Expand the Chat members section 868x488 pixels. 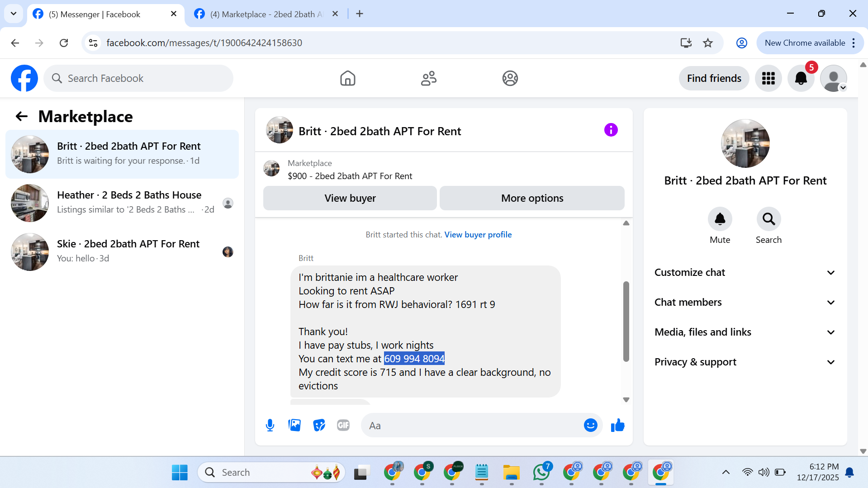click(745, 303)
